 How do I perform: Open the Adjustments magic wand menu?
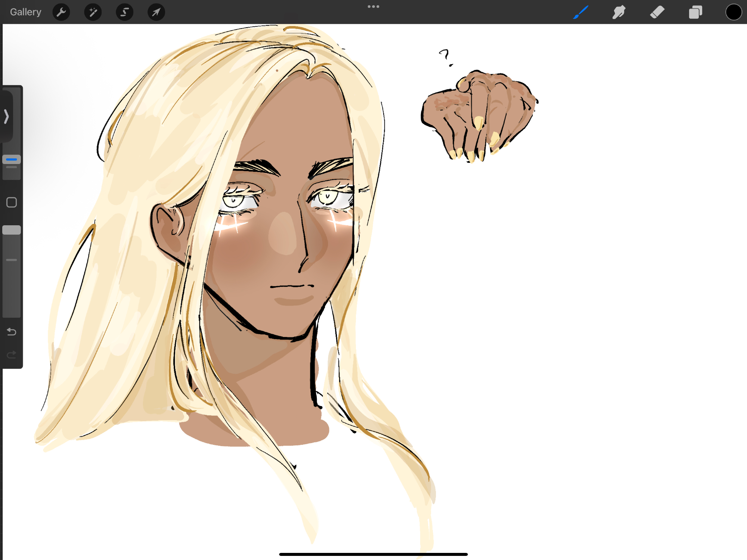click(93, 12)
